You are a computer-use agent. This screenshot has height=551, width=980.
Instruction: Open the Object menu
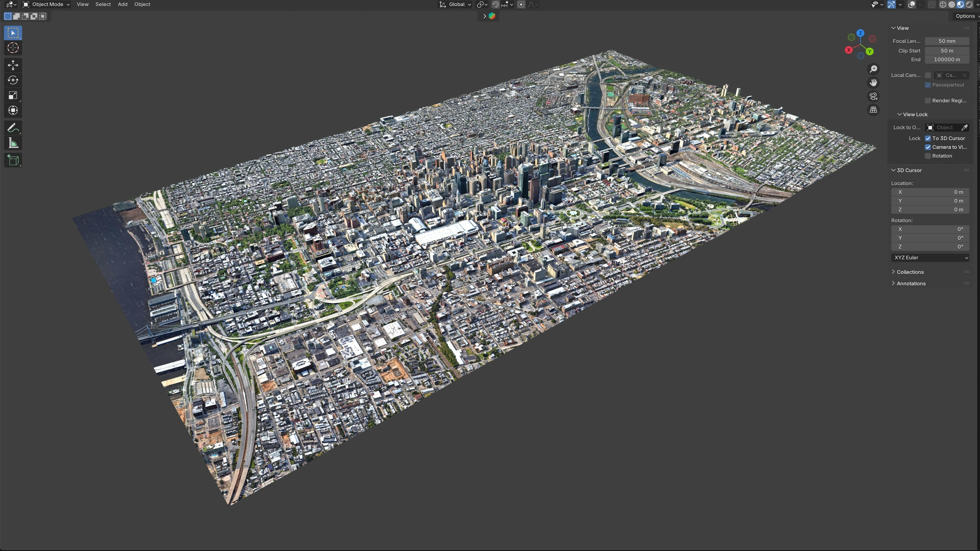pos(142,5)
